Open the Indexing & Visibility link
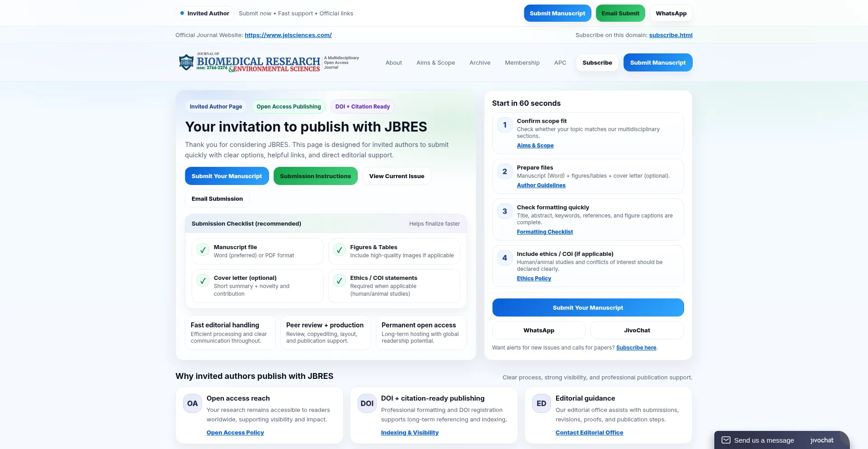 pos(410,432)
